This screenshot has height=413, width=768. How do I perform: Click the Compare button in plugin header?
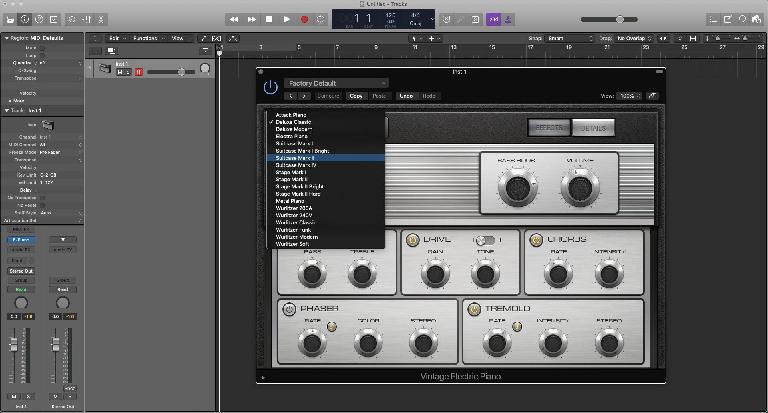click(328, 96)
